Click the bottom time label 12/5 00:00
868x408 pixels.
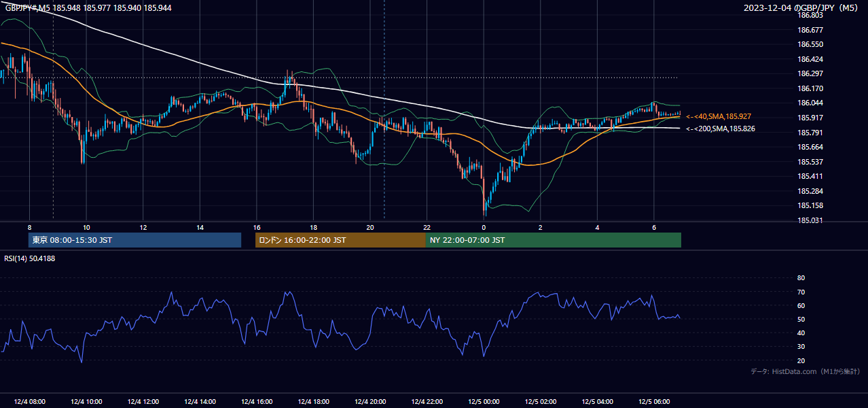click(x=484, y=401)
